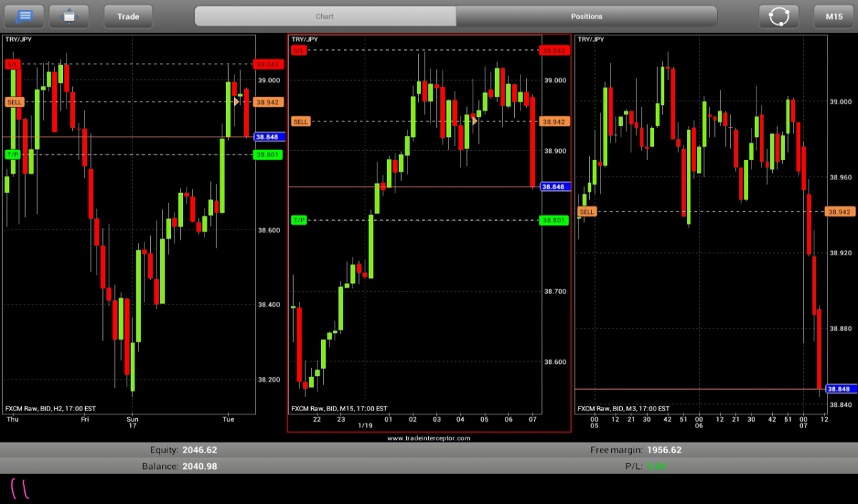
Task: Click the 38.848 current price tag on H2 chart
Action: pos(270,137)
